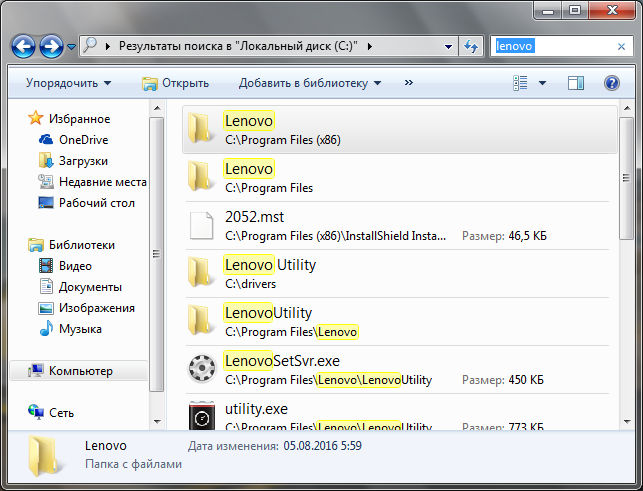Maximize the Explorer window
Image resolution: width=643 pixels, height=491 pixels.
pyautogui.click(x=575, y=11)
